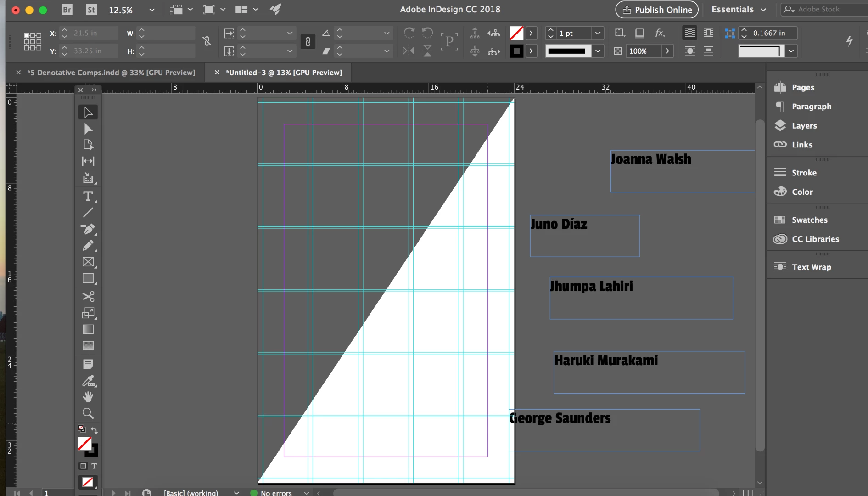Select the Hand tool
Screen dimensions: 868x496
point(88,397)
